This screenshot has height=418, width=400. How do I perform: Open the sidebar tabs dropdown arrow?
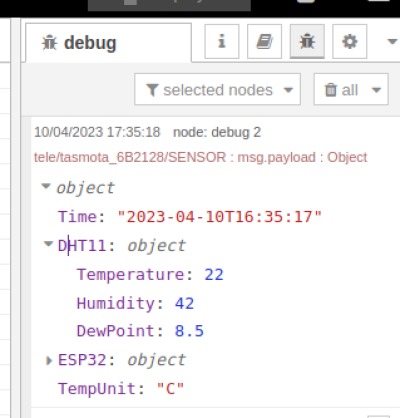pos(392,42)
